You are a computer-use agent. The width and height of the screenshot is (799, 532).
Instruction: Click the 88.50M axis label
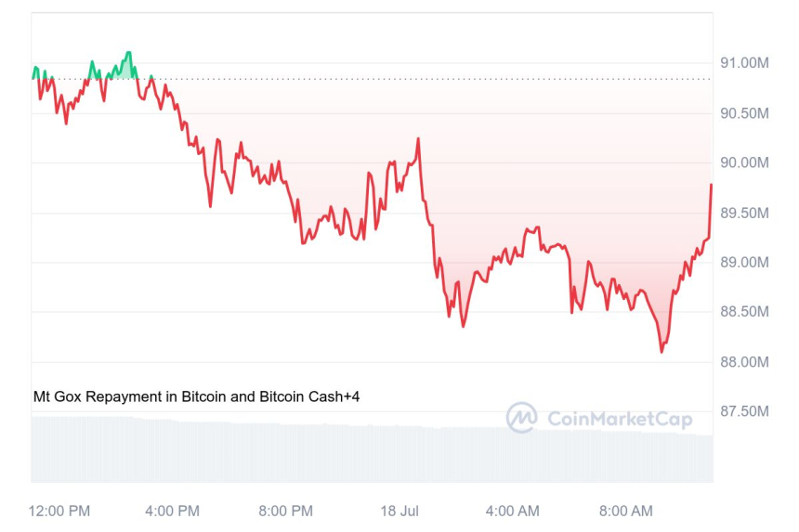coord(744,312)
